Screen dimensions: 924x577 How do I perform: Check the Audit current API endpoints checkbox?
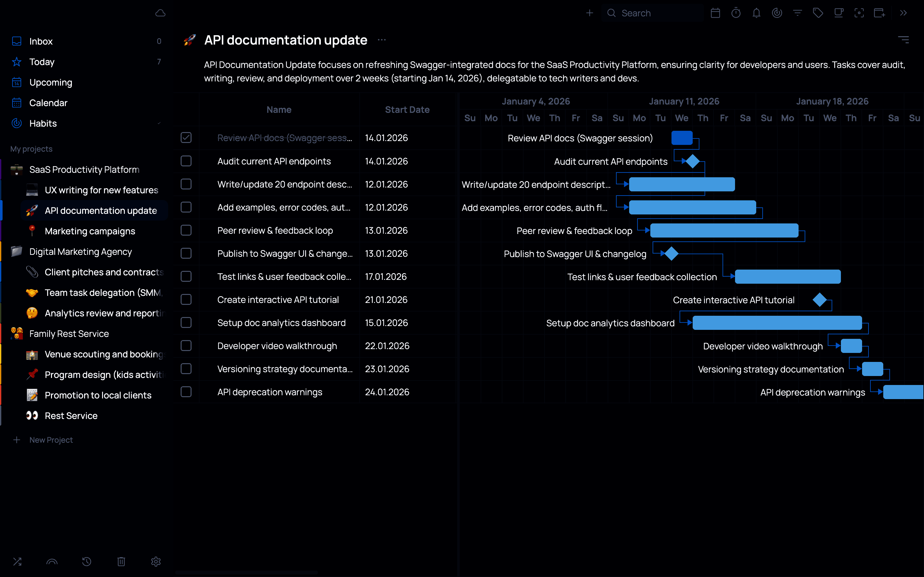pos(186,161)
